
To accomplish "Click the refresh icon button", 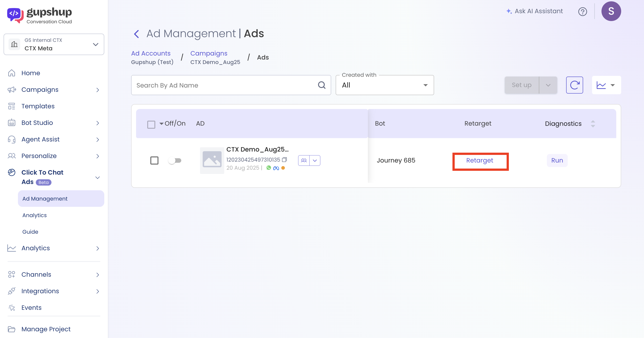I will pyautogui.click(x=574, y=85).
